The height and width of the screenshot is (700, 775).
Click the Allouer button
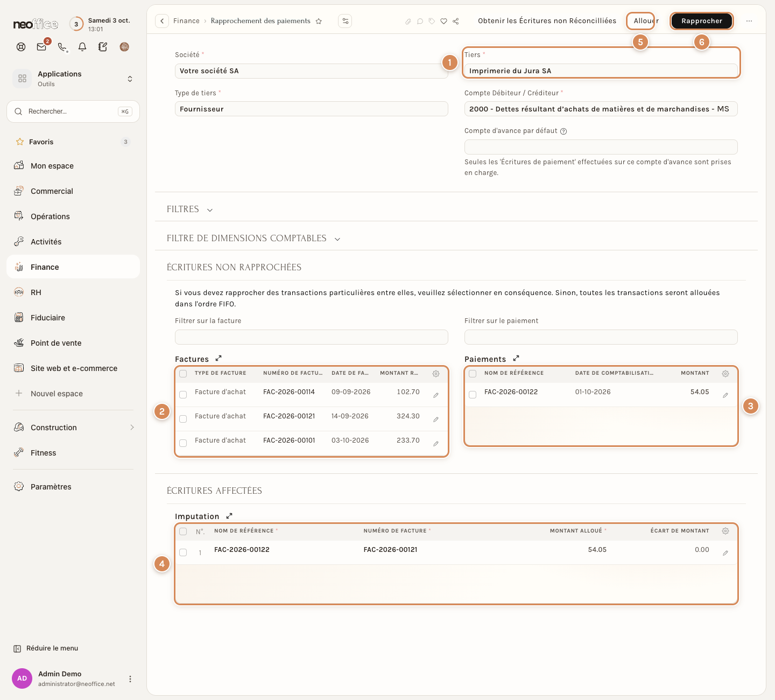(x=646, y=21)
